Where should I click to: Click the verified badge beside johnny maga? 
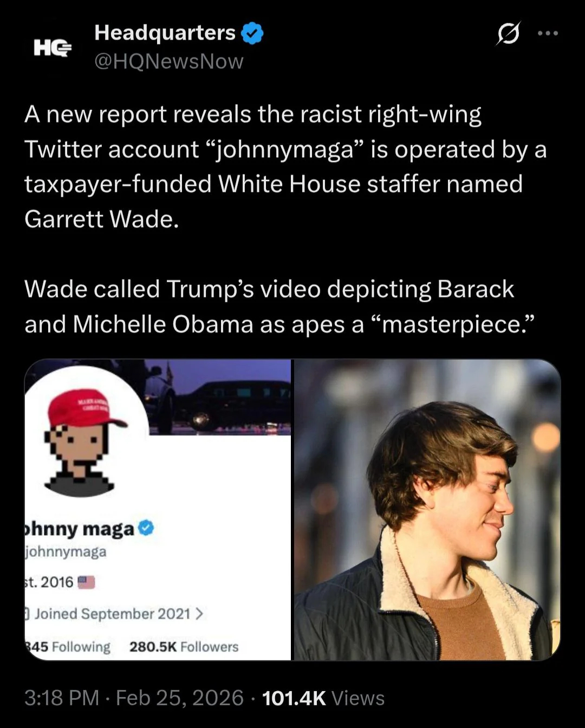click(x=146, y=527)
